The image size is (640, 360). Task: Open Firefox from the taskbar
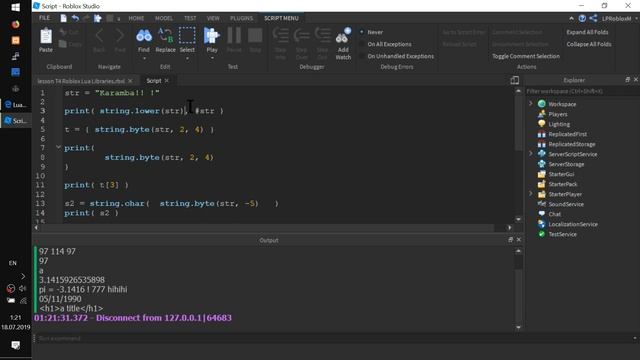click(16, 24)
